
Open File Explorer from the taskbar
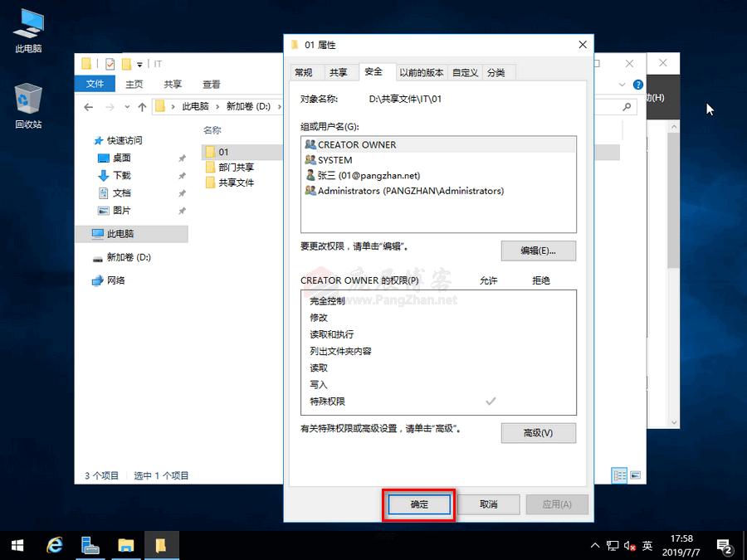coord(125,545)
